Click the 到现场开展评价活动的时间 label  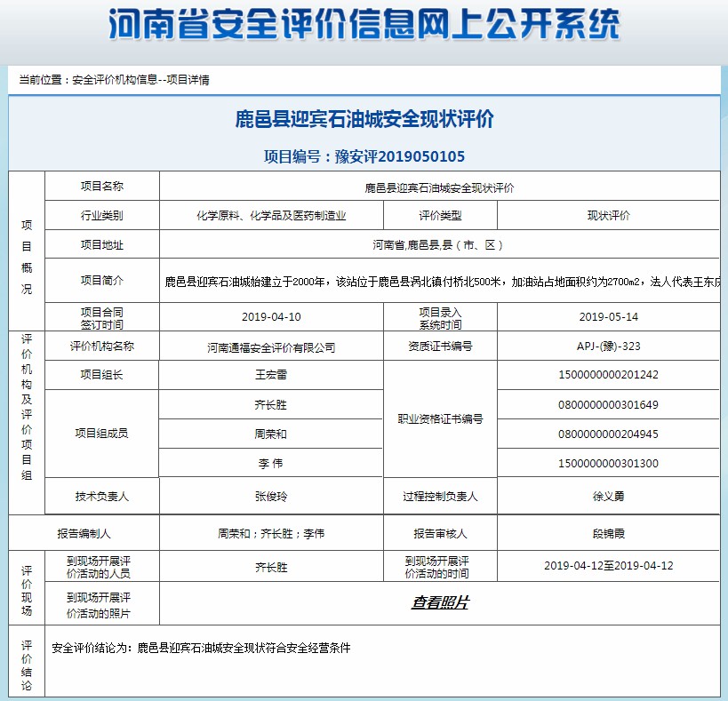[437, 567]
